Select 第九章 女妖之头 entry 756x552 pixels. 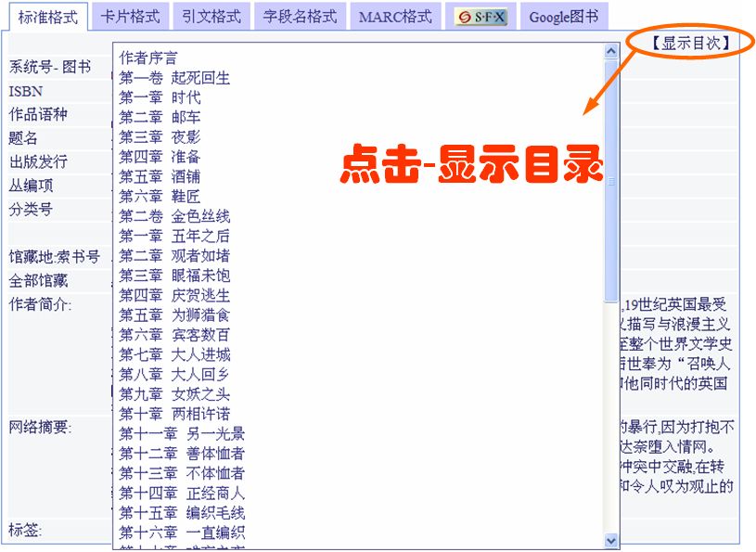click(174, 394)
